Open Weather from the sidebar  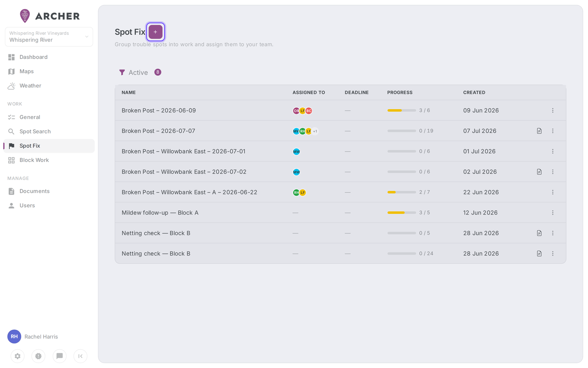[x=49, y=86]
